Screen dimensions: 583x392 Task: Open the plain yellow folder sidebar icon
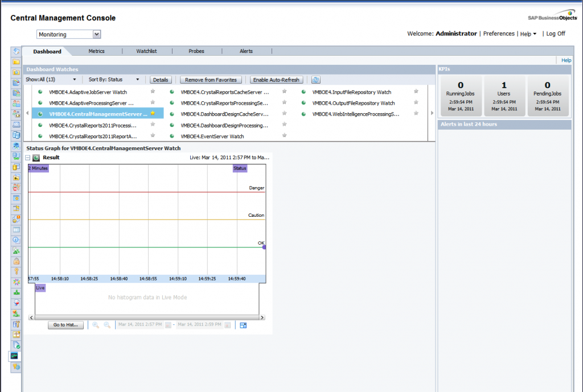point(16,61)
